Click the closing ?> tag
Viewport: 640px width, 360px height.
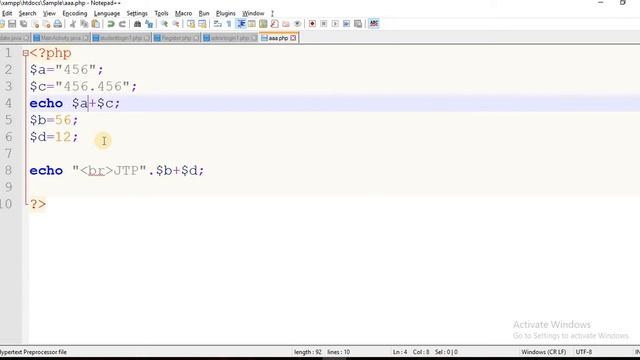click(38, 204)
